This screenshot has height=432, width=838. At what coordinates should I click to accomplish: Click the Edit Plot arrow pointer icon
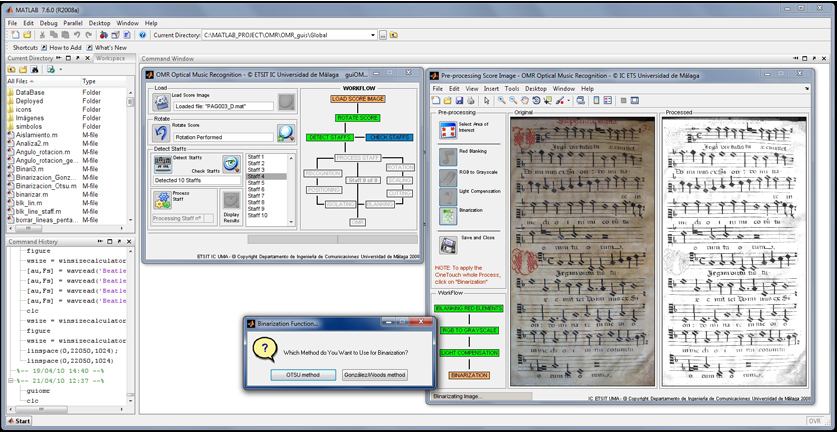(486, 100)
